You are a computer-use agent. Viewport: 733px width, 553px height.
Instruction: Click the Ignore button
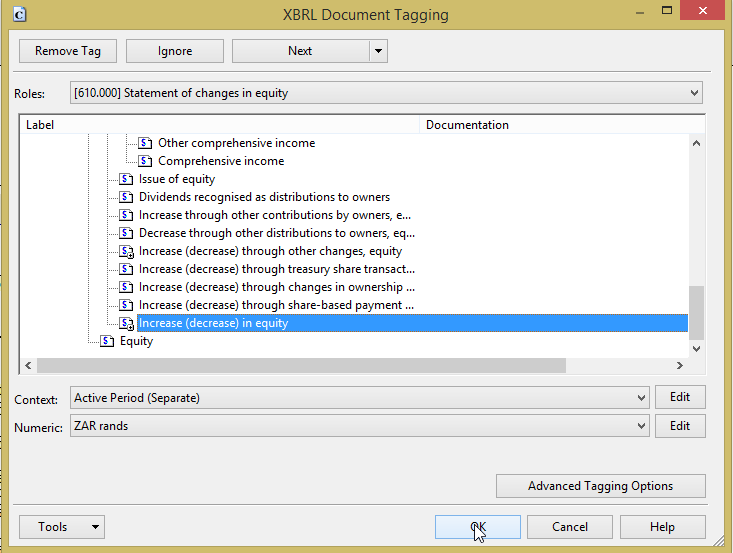coord(175,51)
